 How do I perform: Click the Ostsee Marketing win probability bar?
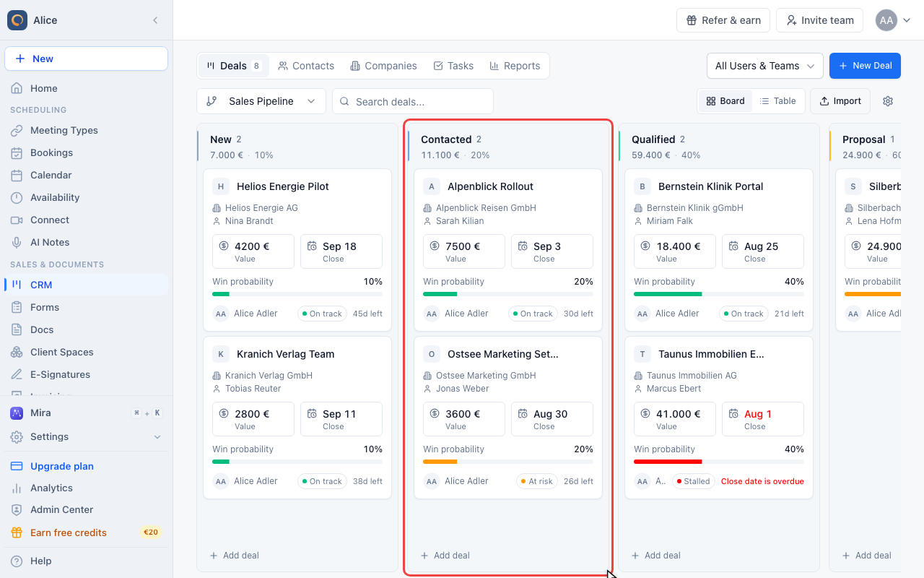coord(508,462)
